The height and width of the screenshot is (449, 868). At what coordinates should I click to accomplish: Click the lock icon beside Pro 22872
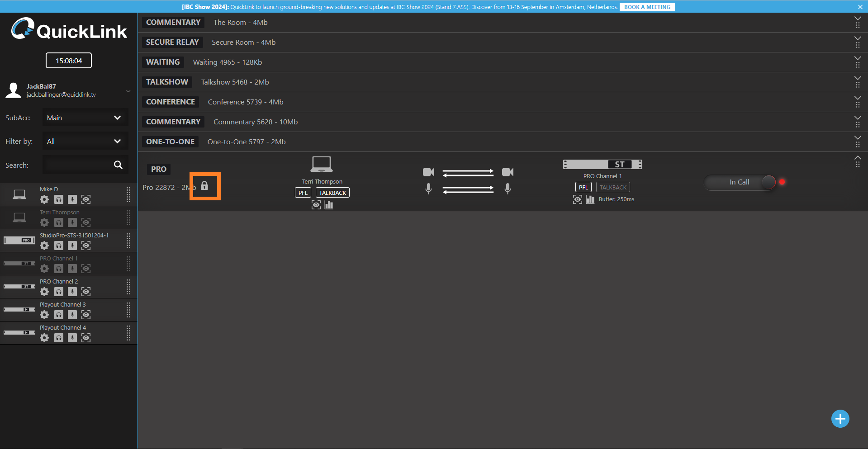(204, 186)
